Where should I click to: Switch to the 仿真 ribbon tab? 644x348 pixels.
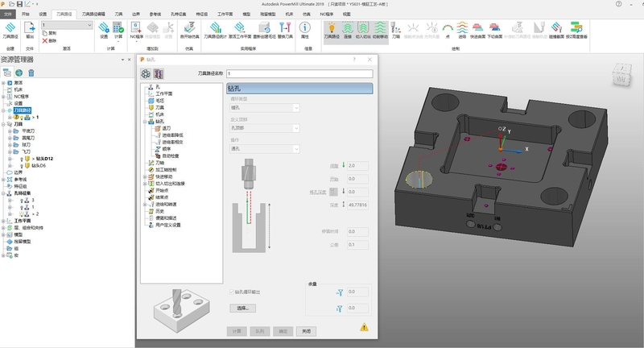307,14
